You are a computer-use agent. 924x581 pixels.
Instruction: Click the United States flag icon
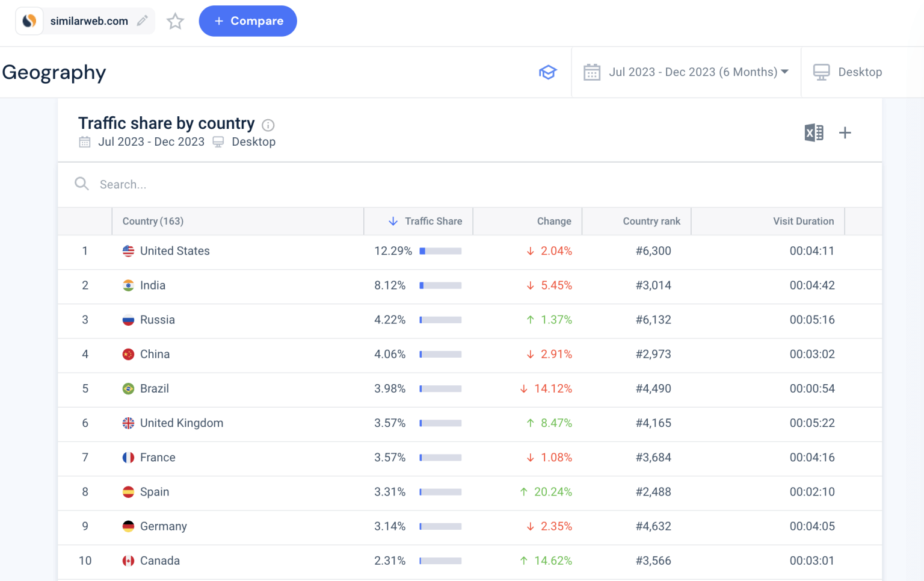(128, 250)
